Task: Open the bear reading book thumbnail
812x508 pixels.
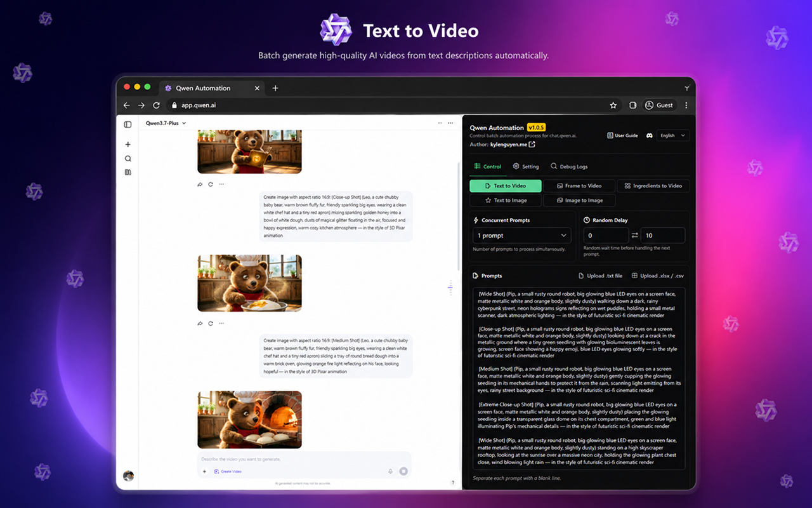Action: [249, 152]
